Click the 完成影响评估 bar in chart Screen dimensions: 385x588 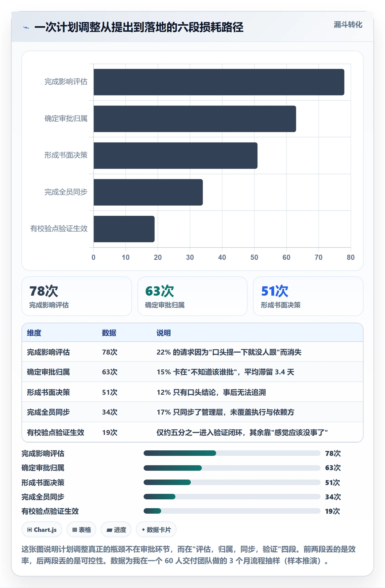coord(219,82)
